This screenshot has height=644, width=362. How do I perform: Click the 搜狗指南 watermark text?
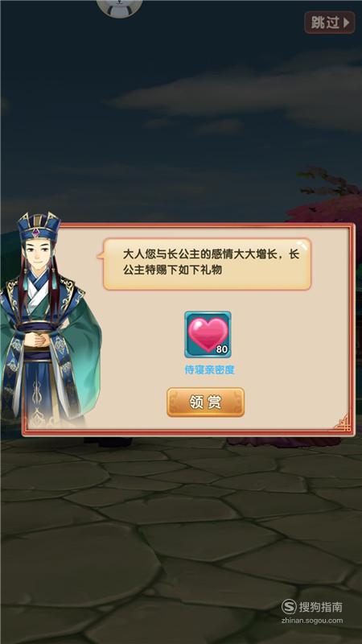320,607
